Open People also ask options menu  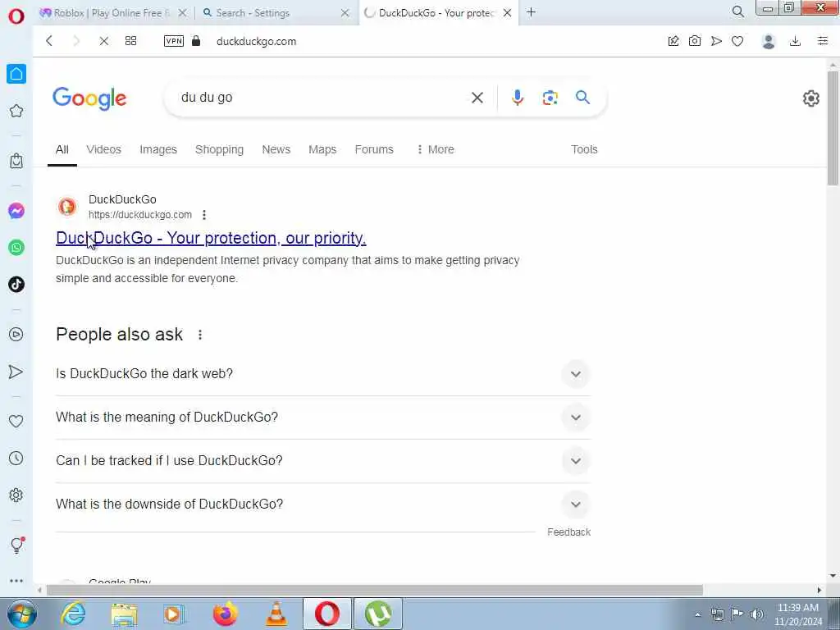click(x=200, y=335)
